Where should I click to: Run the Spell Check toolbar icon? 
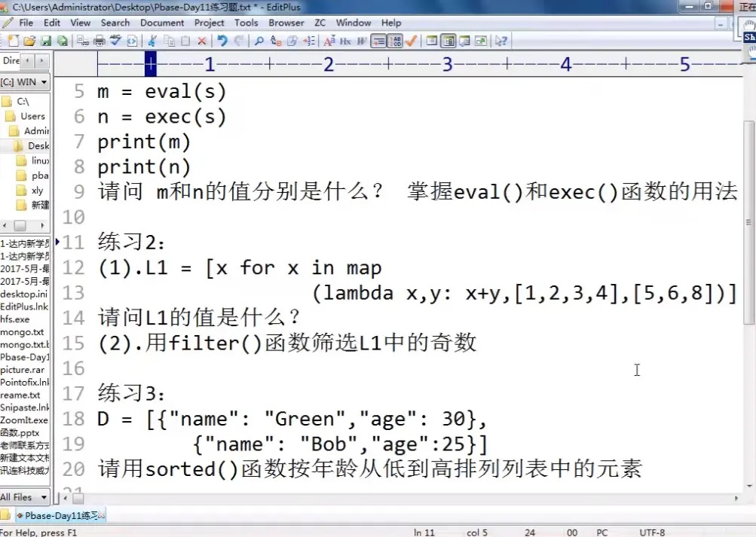116,41
